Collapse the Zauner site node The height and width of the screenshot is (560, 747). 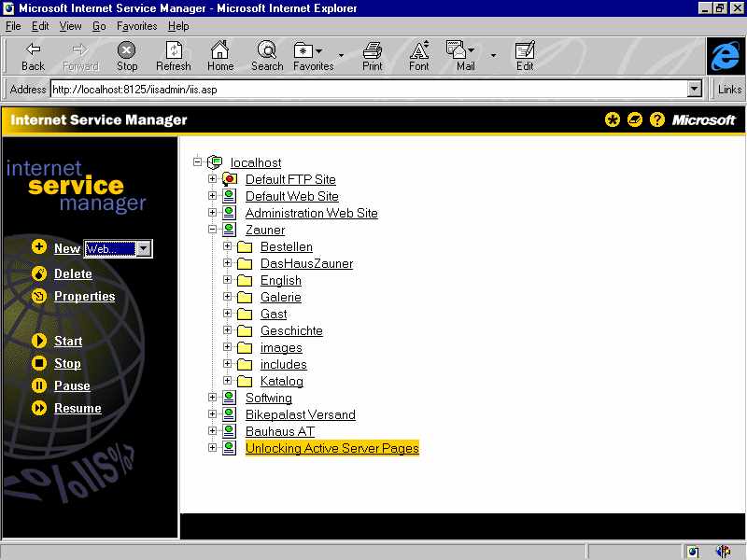tap(213, 230)
